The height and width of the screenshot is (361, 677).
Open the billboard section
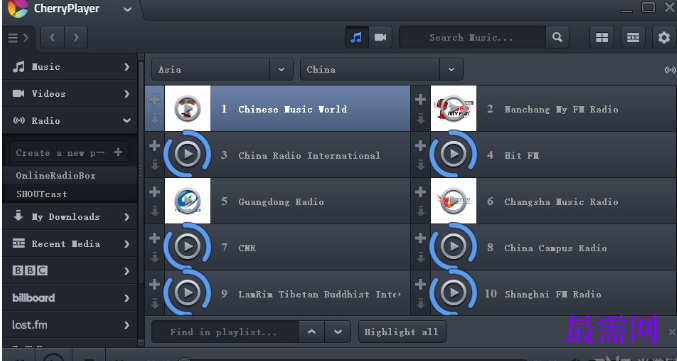tap(70, 298)
